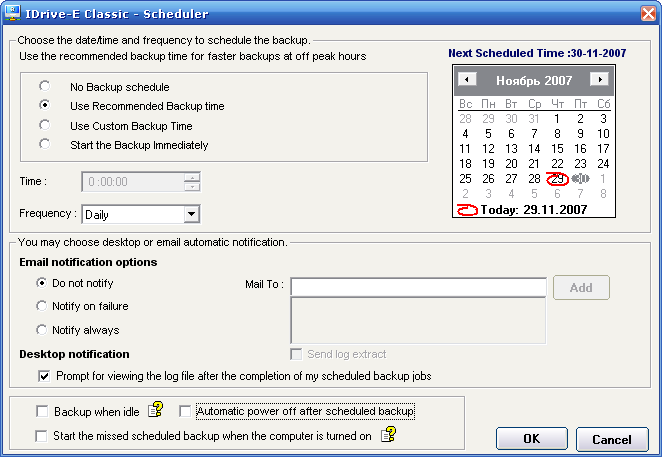
Task: Select the scheduled day after 29 in calendar
Action: click(581, 179)
